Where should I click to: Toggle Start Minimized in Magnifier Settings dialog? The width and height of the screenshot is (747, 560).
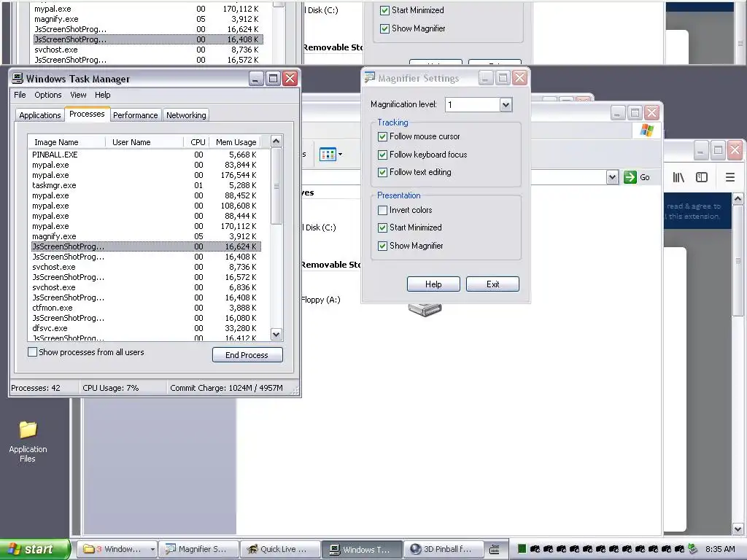(382, 227)
